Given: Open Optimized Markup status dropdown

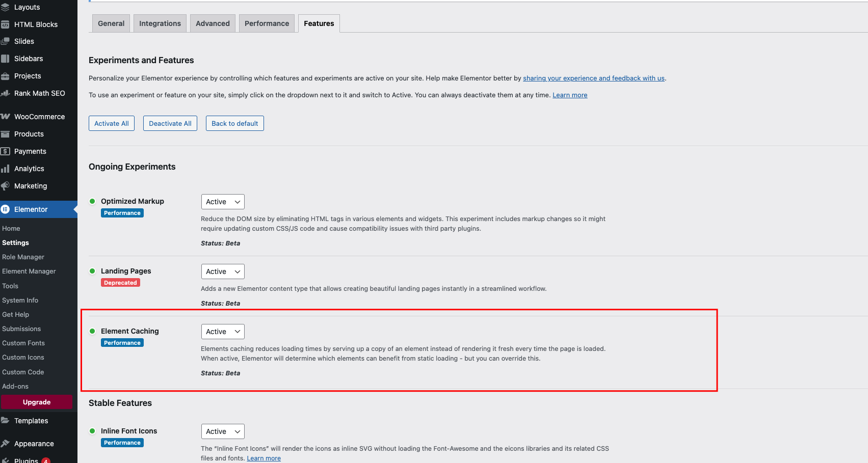Looking at the screenshot, I should [x=223, y=202].
